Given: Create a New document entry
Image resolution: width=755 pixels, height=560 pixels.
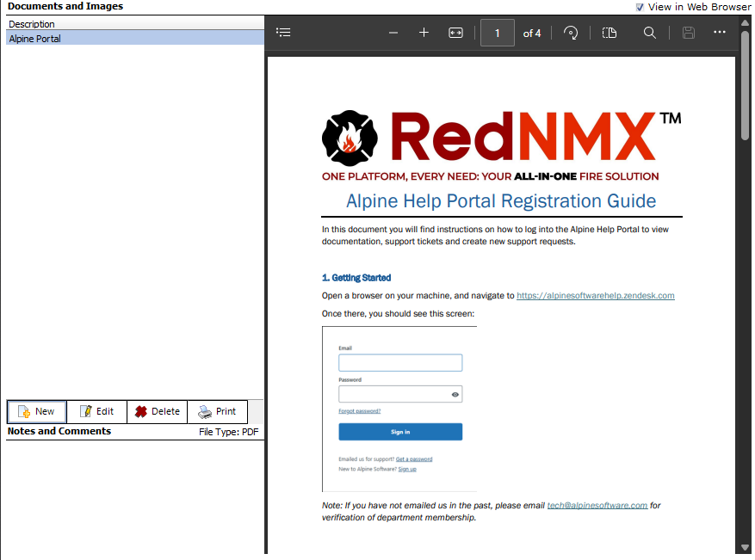Looking at the screenshot, I should point(37,411).
